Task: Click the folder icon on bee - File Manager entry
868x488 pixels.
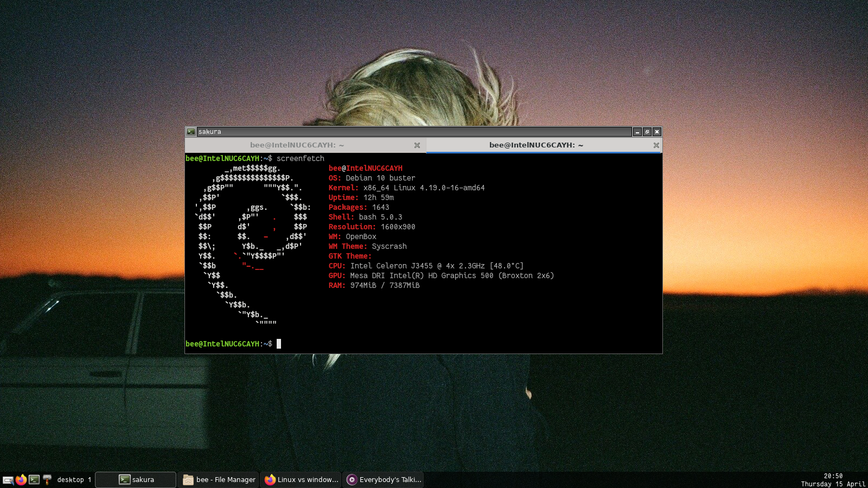Action: (188, 480)
